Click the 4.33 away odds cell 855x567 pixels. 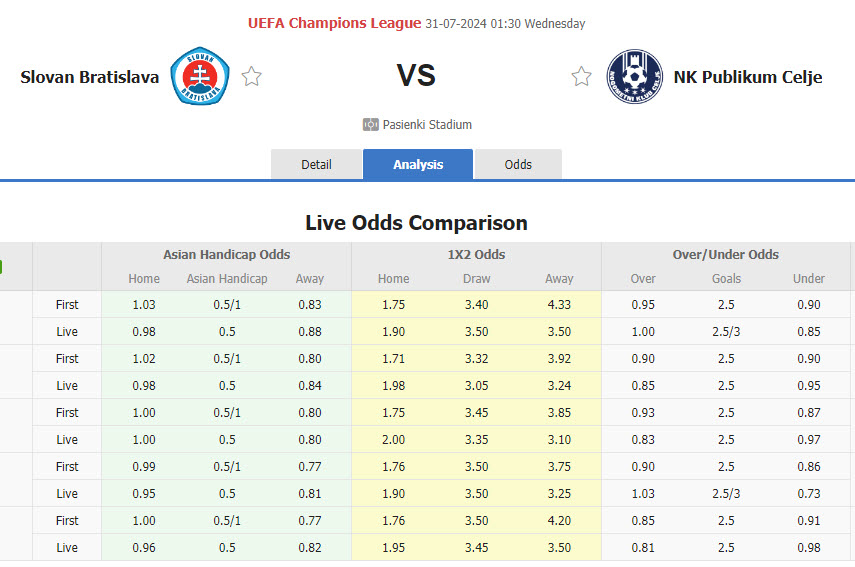559,304
